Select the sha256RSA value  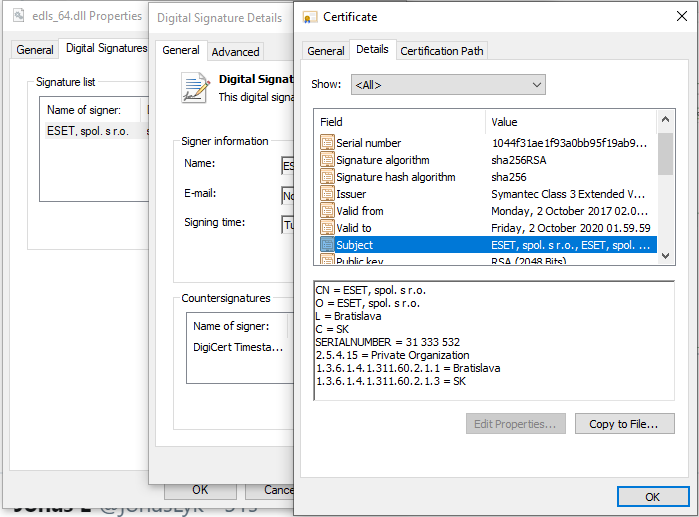pyautogui.click(x=518, y=160)
